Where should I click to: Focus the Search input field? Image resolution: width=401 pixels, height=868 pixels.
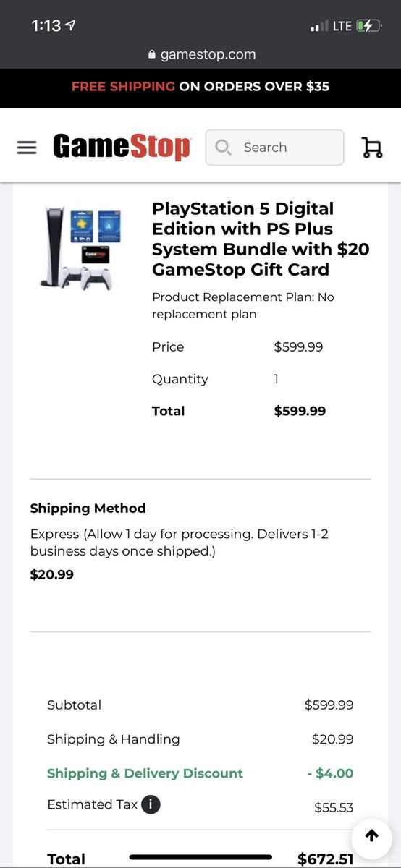275,148
